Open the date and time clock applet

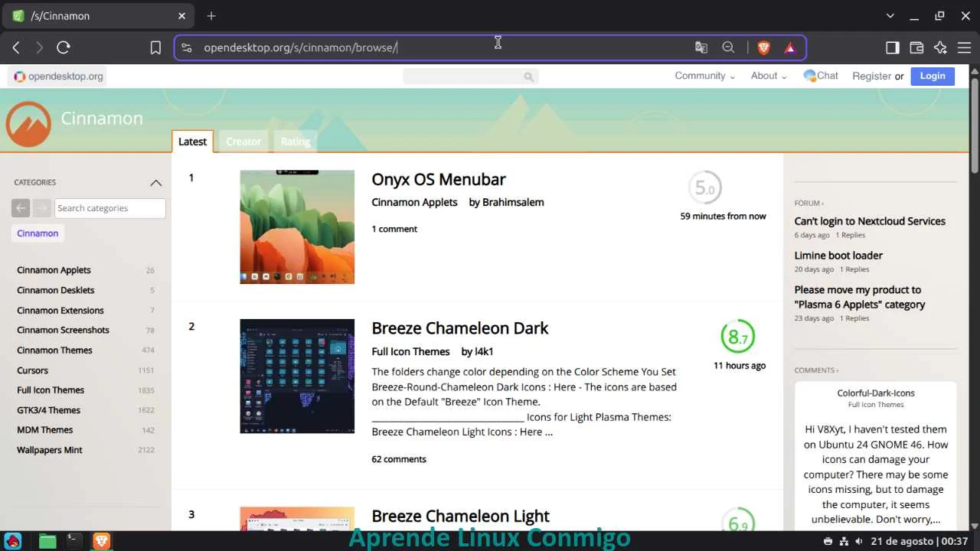click(920, 541)
